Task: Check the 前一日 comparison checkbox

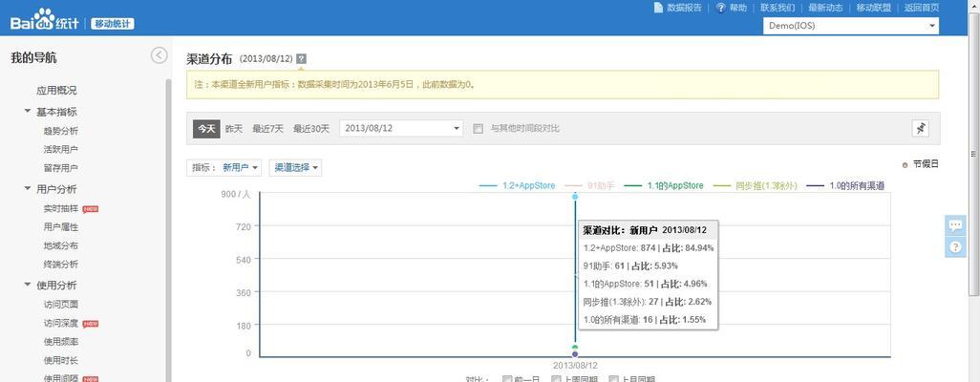Action: pyautogui.click(x=507, y=379)
